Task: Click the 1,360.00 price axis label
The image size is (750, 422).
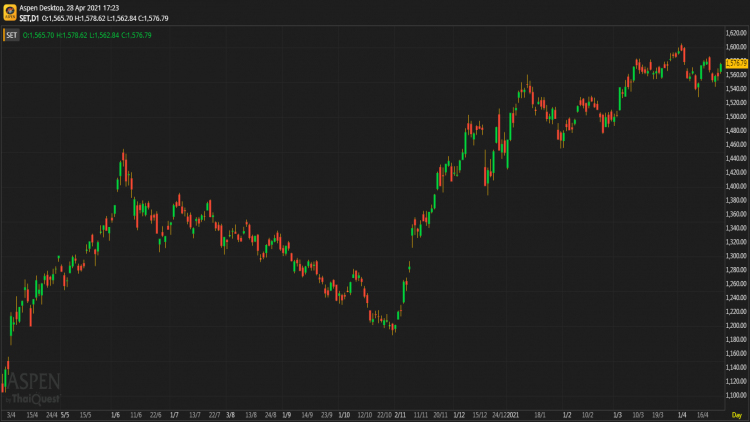Action: point(736,214)
